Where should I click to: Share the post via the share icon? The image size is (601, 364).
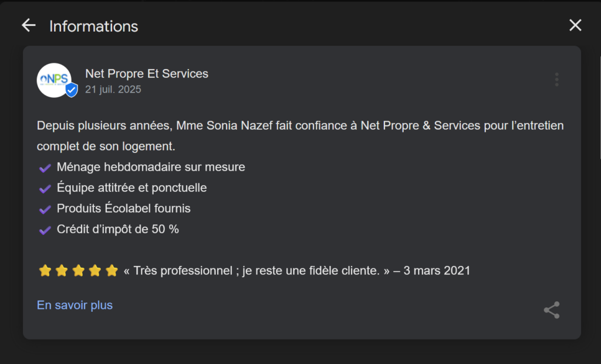tap(552, 310)
